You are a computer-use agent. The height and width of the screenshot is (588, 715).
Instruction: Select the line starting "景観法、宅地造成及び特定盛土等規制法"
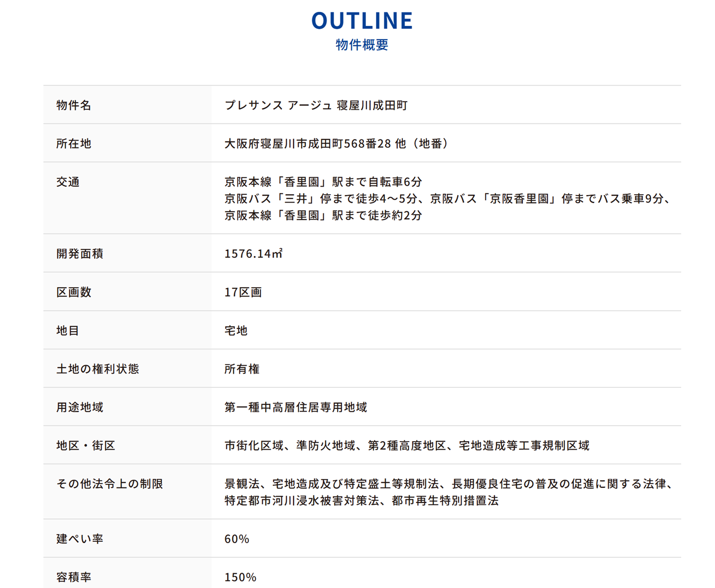(x=450, y=483)
